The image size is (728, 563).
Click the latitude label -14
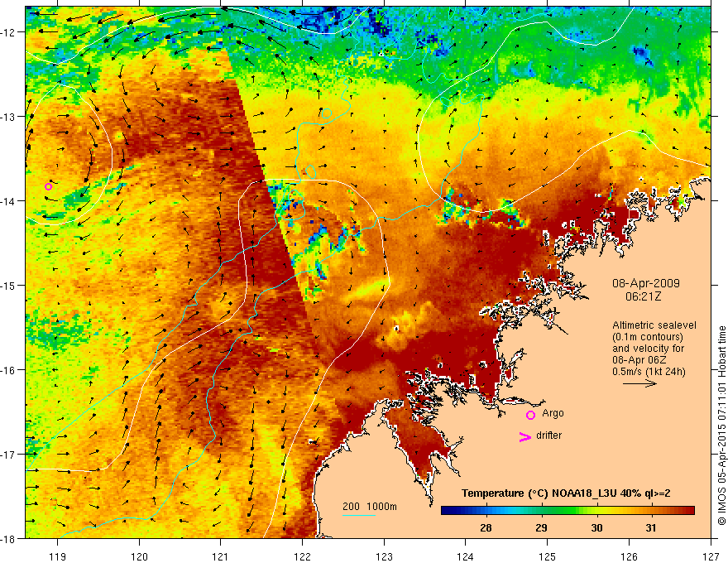(x=8, y=201)
